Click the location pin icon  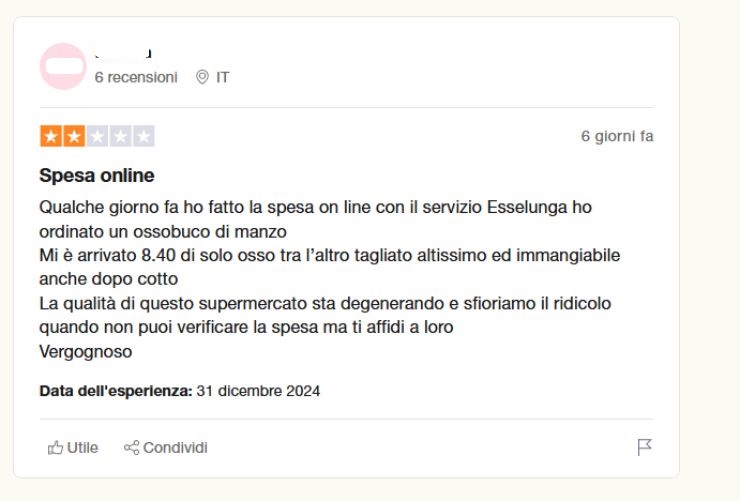click(x=202, y=77)
